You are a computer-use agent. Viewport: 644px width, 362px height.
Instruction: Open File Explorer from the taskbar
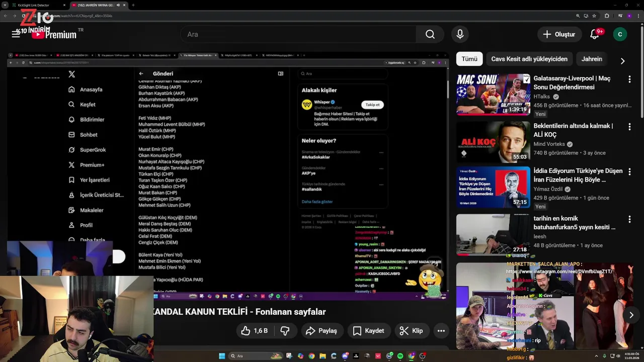(323, 356)
